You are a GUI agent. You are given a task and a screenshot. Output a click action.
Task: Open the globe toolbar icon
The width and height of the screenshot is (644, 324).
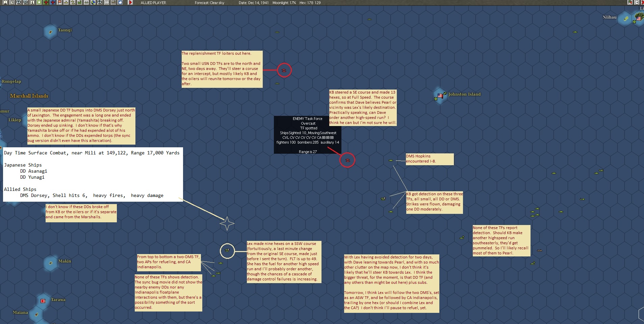pos(93,2)
